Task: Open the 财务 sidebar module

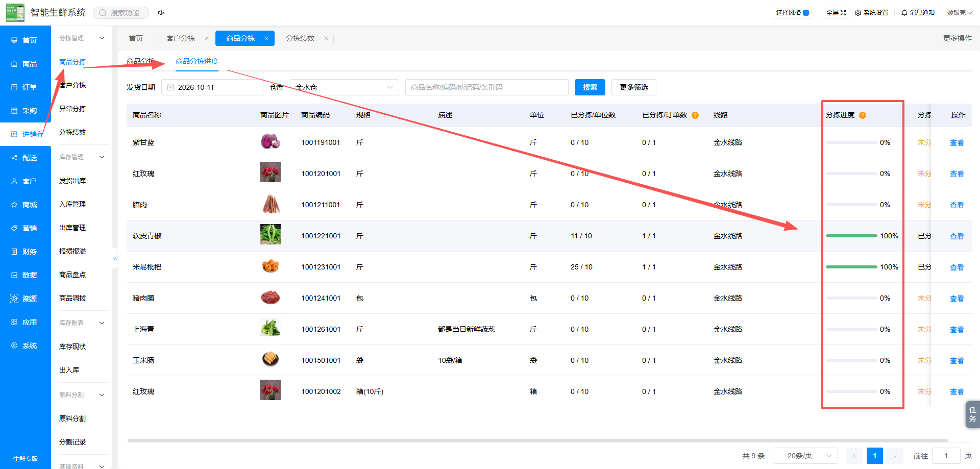Action: 26,252
